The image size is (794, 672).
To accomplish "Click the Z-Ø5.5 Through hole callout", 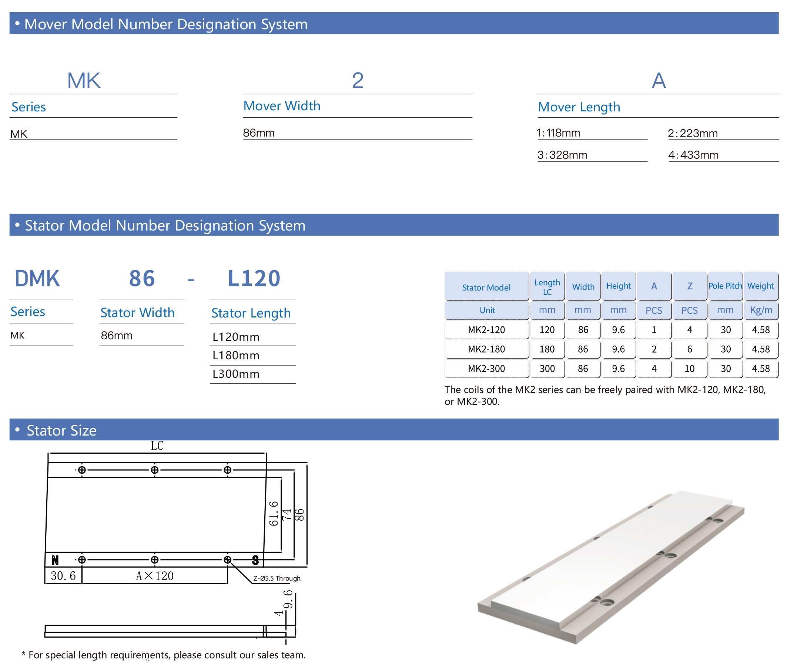I will (x=277, y=578).
